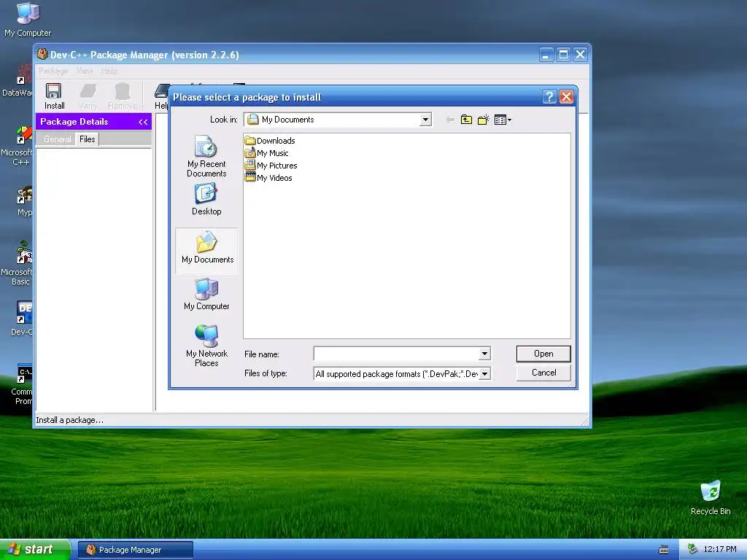Go to Desktop in places bar
Image resolution: width=747 pixels, height=560 pixels.
click(206, 200)
